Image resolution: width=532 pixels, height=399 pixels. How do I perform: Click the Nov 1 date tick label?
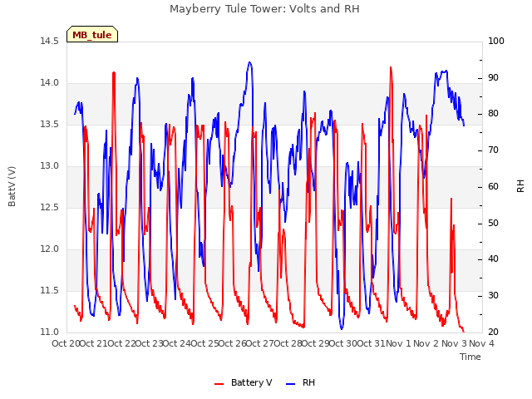398,343
